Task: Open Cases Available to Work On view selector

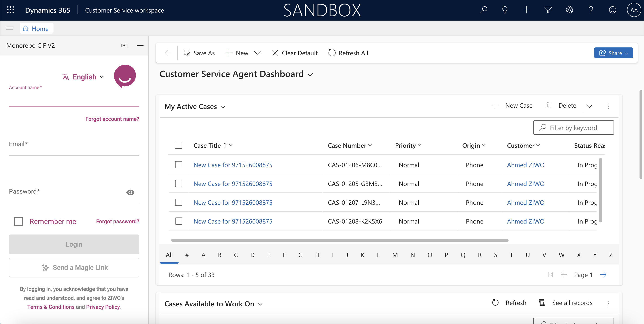Action: tap(213, 304)
